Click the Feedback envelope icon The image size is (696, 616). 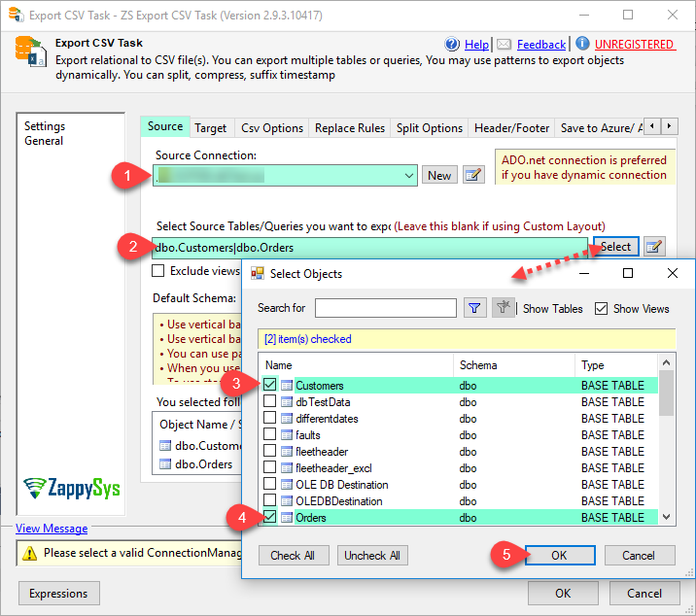[x=504, y=44]
